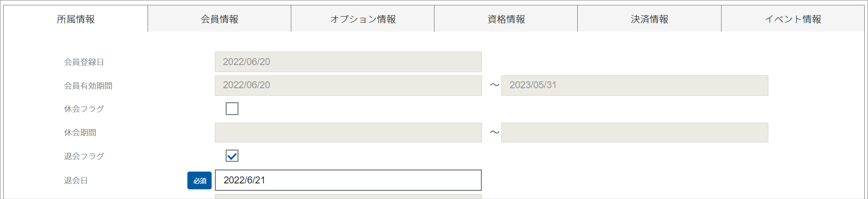Click the 休会期間 end date field
The height and width of the screenshot is (199, 868).
tap(635, 132)
